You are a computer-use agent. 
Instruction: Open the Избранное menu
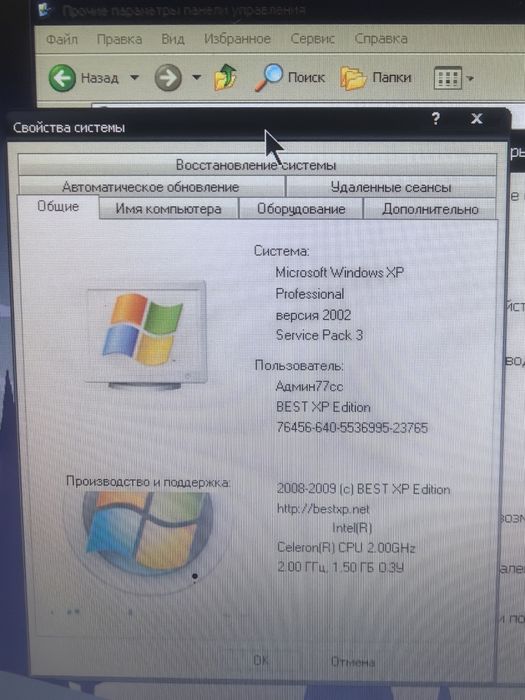point(238,39)
